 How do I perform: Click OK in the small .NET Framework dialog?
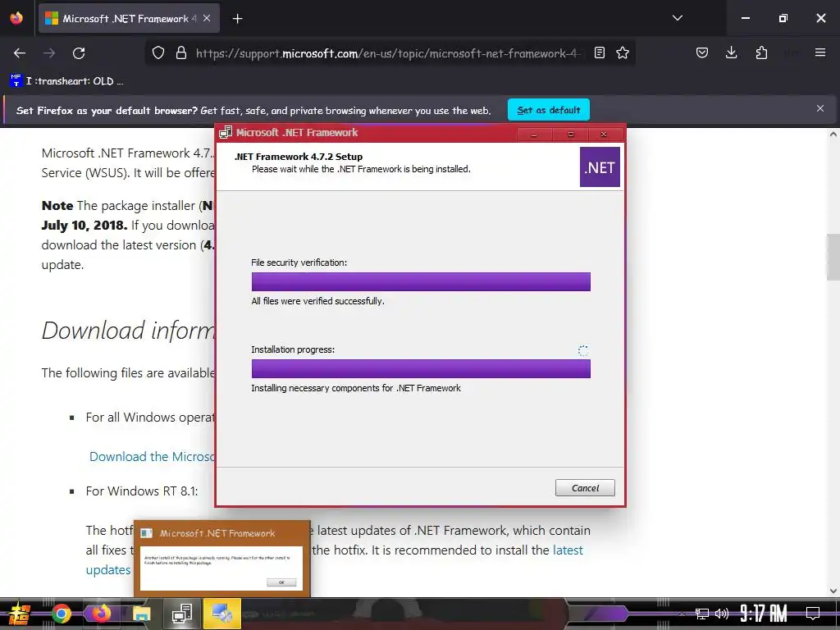(281, 582)
